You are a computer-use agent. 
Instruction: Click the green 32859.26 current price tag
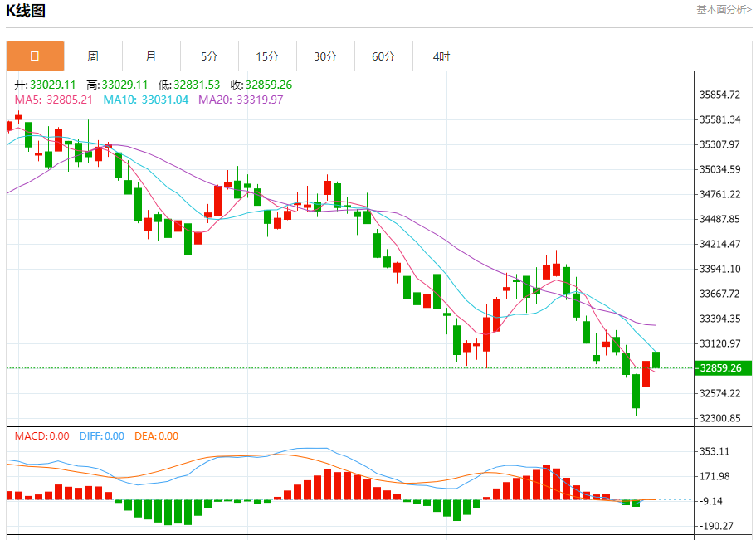tap(723, 367)
